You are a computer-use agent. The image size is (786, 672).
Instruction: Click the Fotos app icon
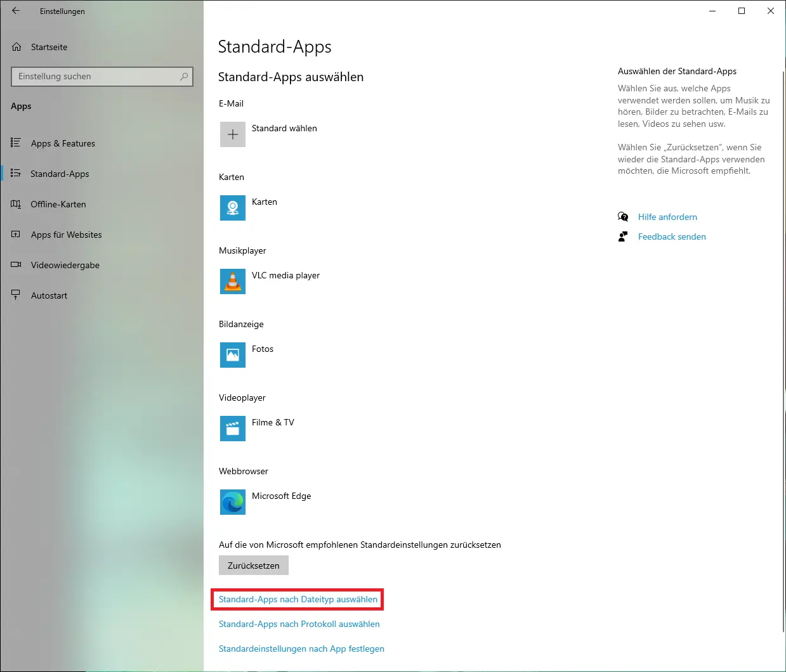(x=233, y=355)
